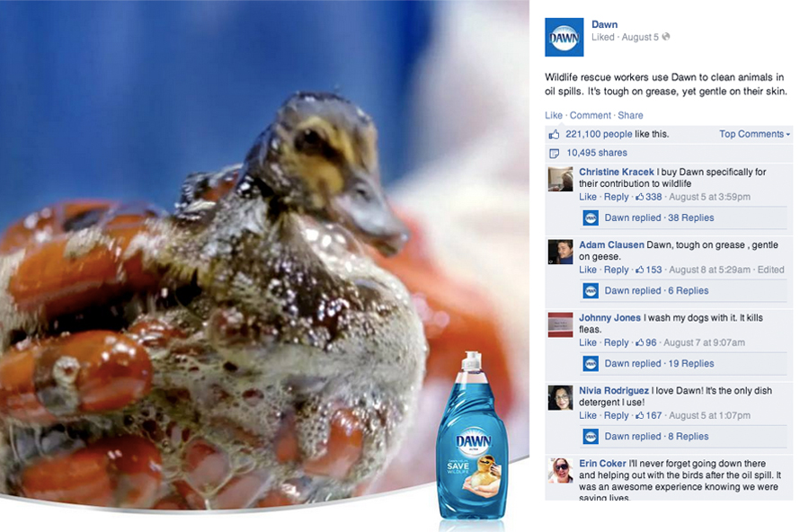Expand Dawn replied 8 Replies thread

click(656, 436)
